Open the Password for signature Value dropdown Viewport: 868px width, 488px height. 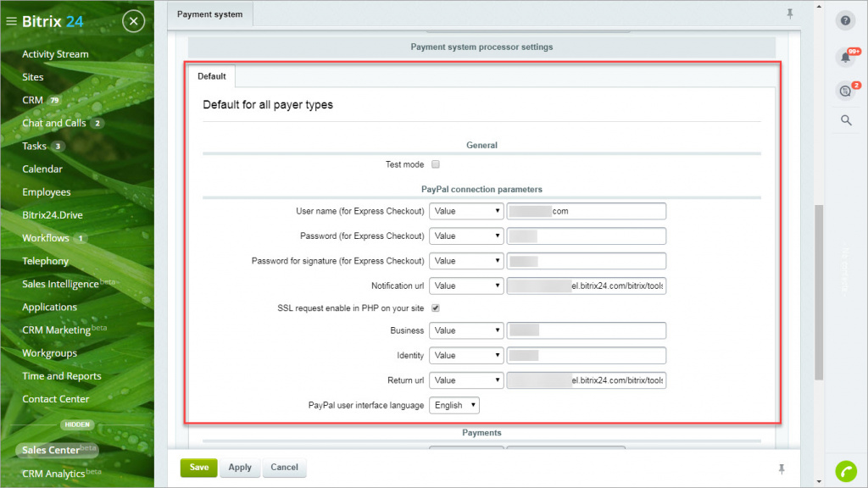(x=466, y=261)
